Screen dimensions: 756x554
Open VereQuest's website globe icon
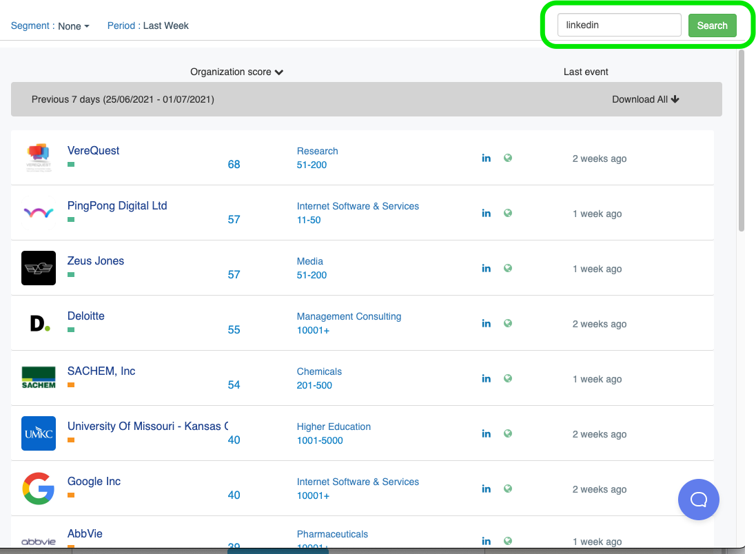[x=508, y=158]
